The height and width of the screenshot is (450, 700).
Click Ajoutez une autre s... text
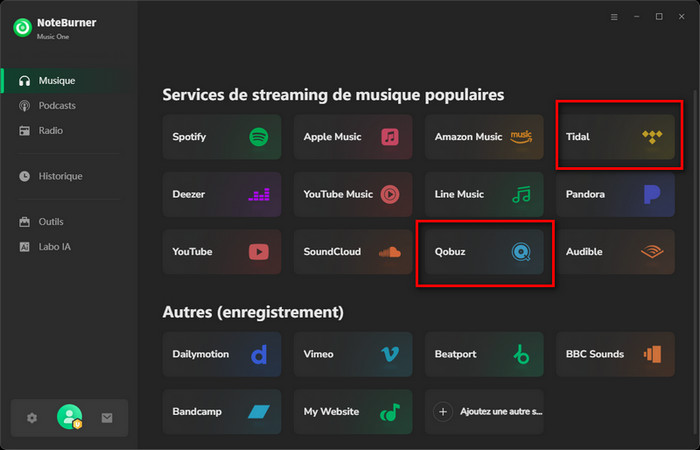coord(501,412)
